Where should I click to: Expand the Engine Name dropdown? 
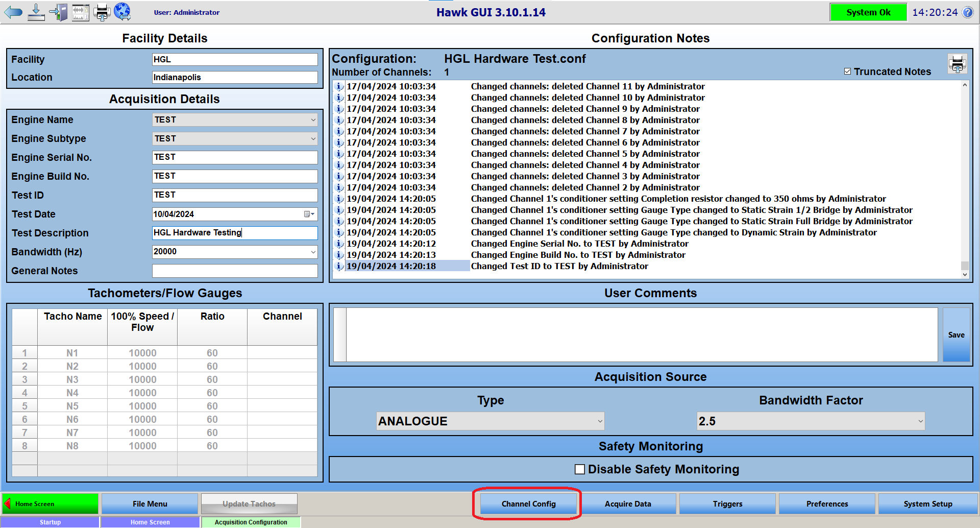point(313,120)
